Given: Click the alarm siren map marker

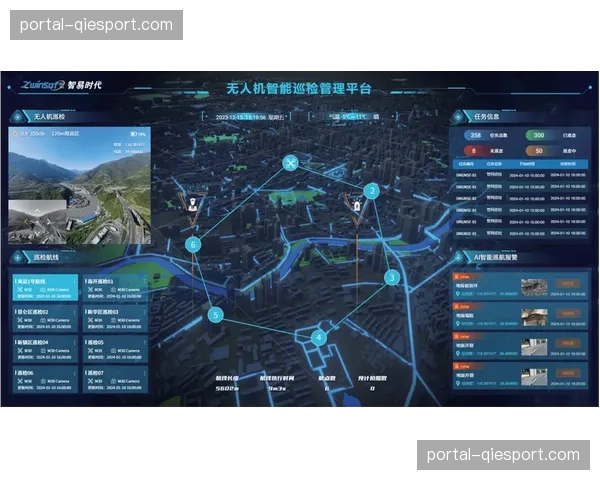Looking at the screenshot, I should coord(357,205).
